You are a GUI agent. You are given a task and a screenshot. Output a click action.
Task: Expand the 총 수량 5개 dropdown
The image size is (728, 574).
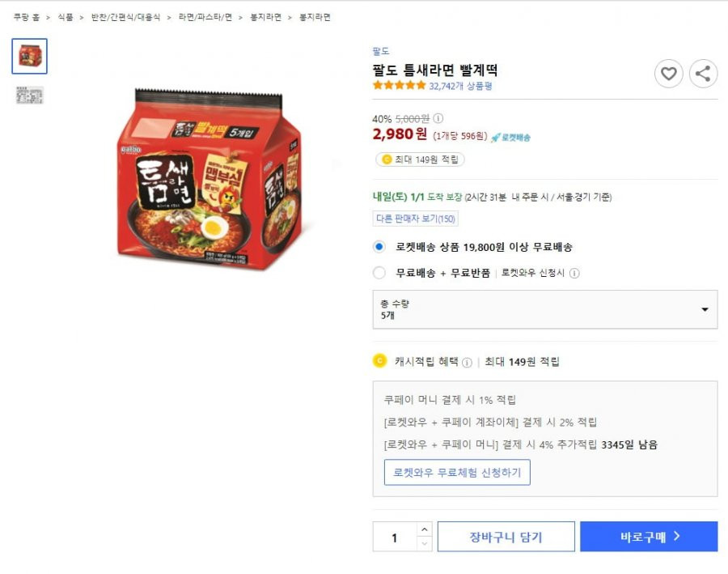click(x=545, y=309)
